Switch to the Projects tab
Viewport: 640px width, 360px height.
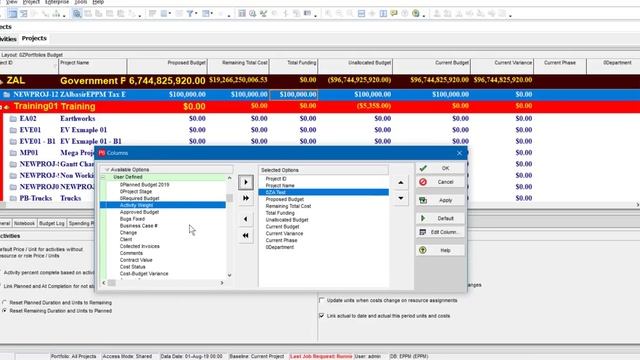click(x=34, y=38)
